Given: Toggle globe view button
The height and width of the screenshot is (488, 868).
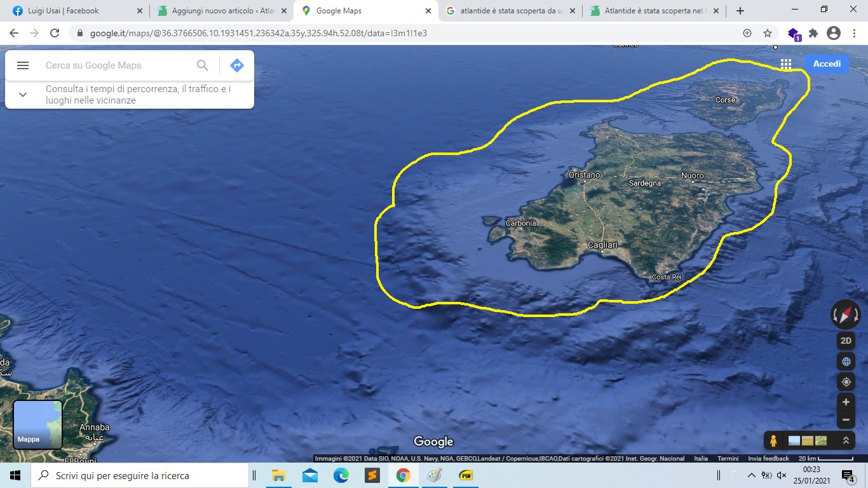Looking at the screenshot, I should point(846,362).
